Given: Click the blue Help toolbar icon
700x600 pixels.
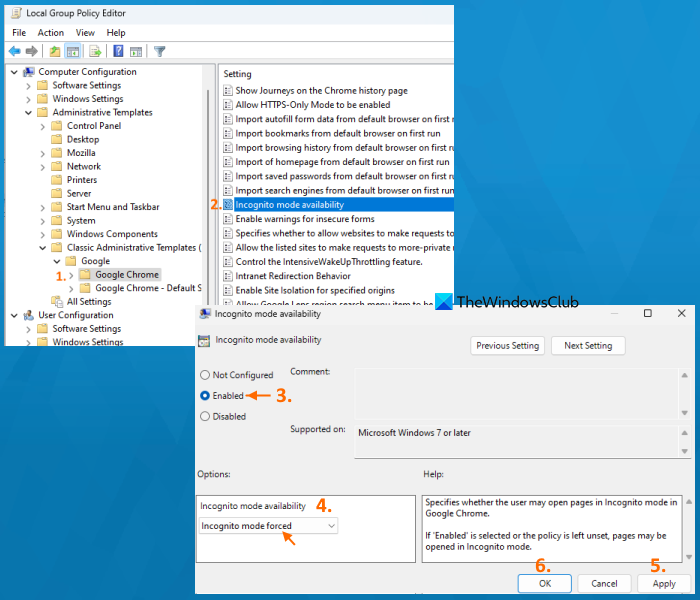Looking at the screenshot, I should tap(118, 51).
